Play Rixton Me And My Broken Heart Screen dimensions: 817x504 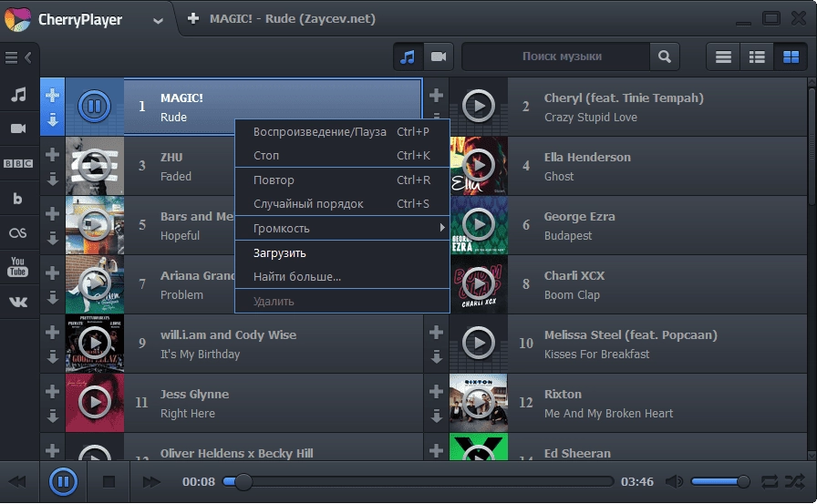[x=478, y=403]
